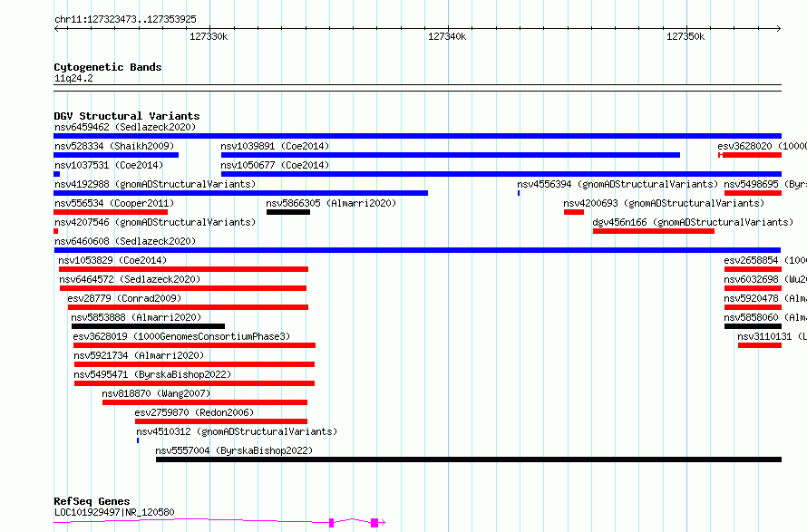Click the 127350k ruler tick label
Image resolution: width=807 pixels, height=532 pixels.
tap(685, 36)
